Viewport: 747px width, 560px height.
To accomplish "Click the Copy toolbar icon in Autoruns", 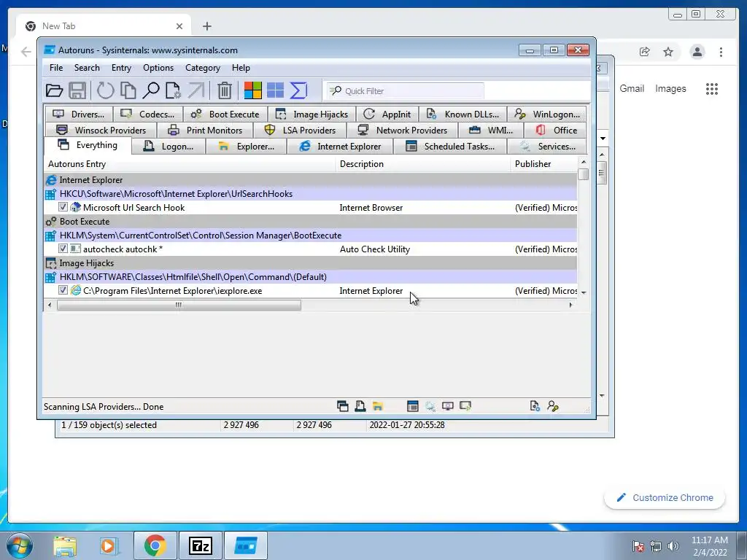I will 128,90.
